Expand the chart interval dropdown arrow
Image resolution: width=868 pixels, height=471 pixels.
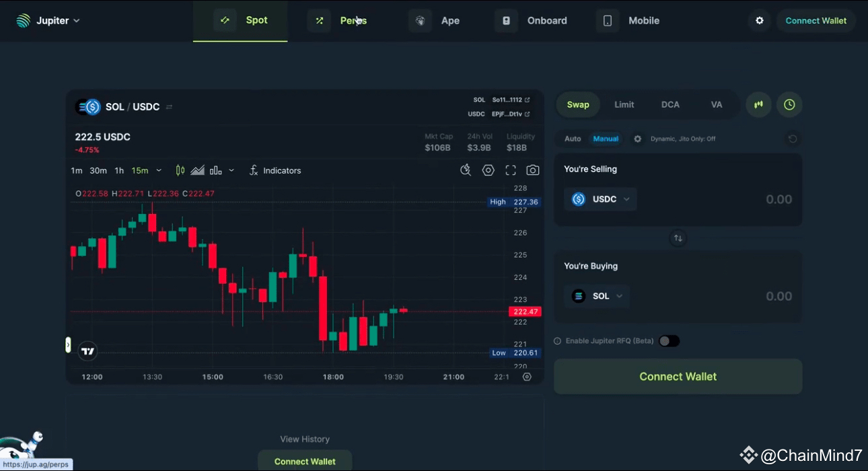pos(159,171)
